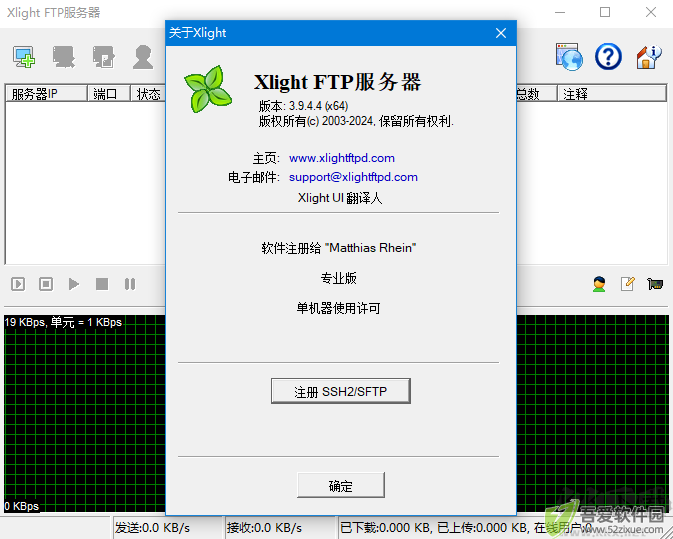Select the 0 KBps graph baseline label
Screen dimensions: 673x539
coord(21,506)
